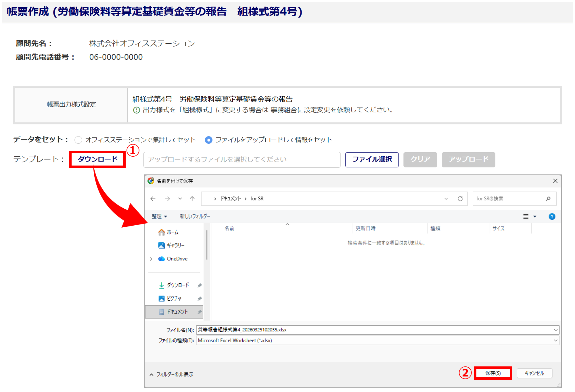Refresh the for SR folder view
This screenshot has width=575, height=392.
[460, 199]
